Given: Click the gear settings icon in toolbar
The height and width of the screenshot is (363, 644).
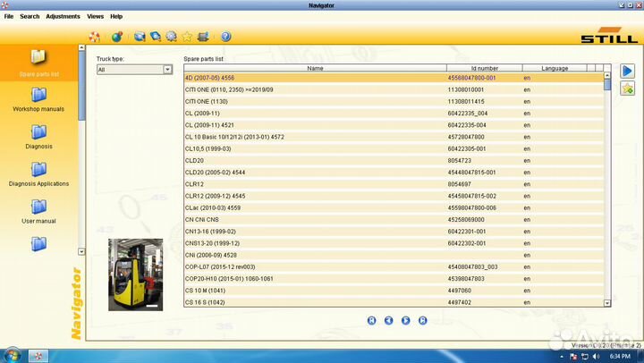Looking at the screenshot, I should (171, 37).
